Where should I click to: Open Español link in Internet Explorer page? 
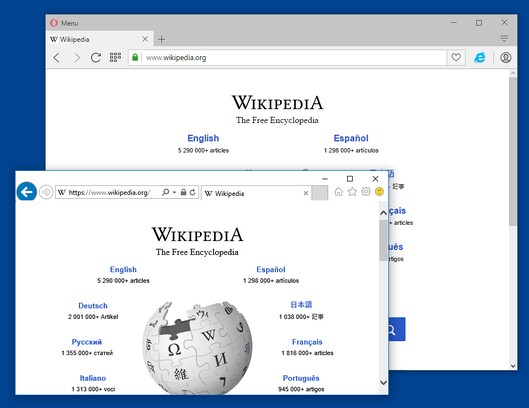[271, 269]
